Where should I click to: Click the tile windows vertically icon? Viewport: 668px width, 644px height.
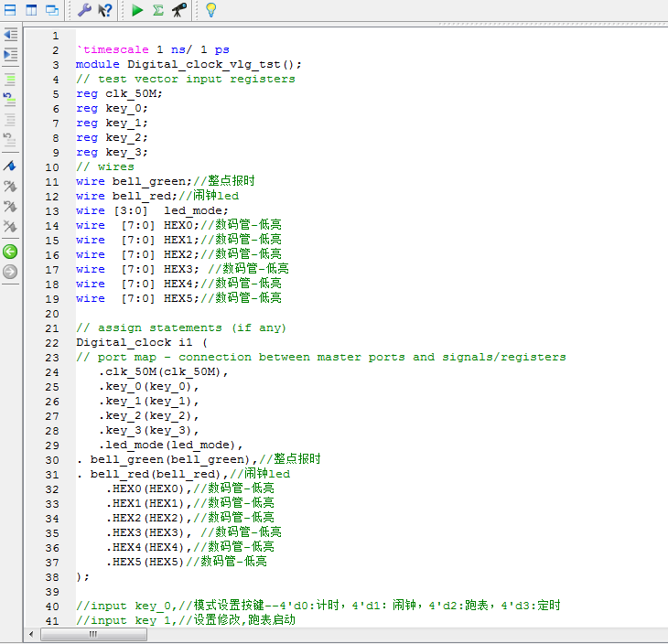pos(31,10)
